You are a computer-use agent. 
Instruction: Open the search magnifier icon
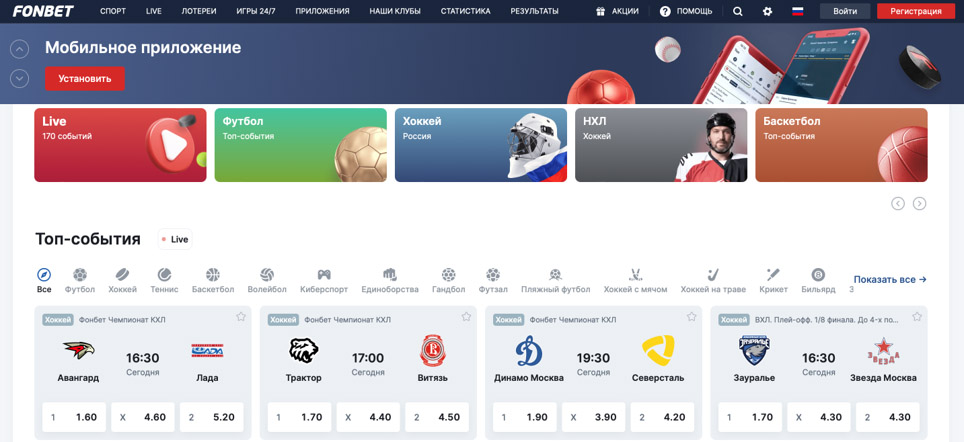pos(738,11)
